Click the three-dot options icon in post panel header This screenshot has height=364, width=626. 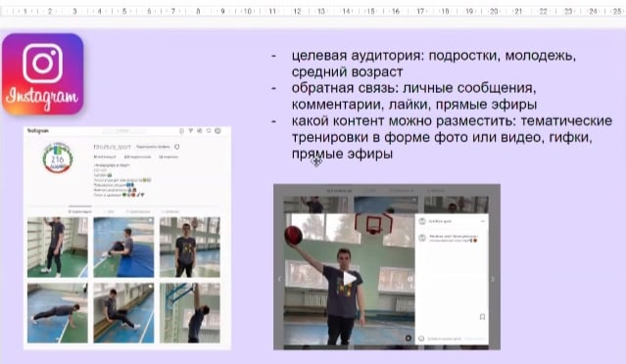pyautogui.click(x=482, y=221)
